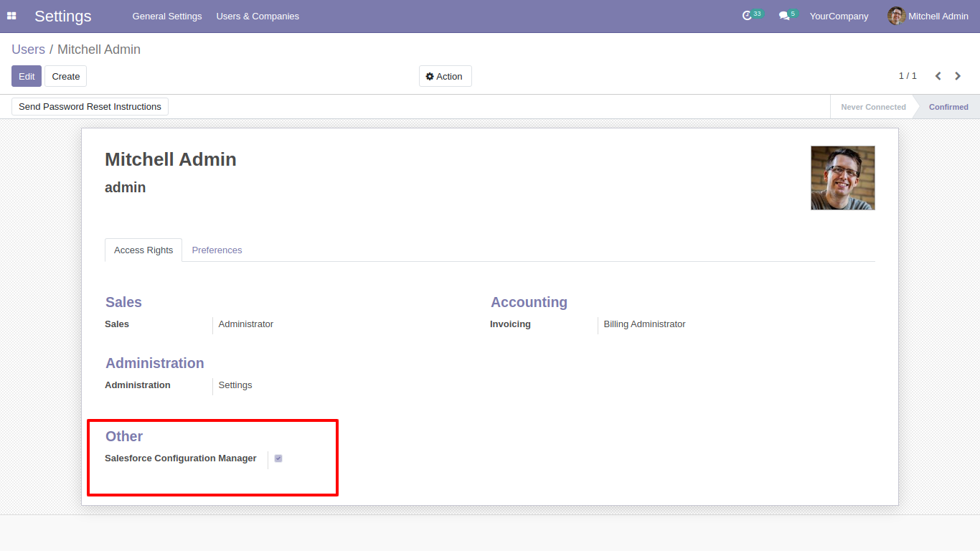Click the Create button
The width and height of the screenshot is (980, 551).
coord(66,76)
